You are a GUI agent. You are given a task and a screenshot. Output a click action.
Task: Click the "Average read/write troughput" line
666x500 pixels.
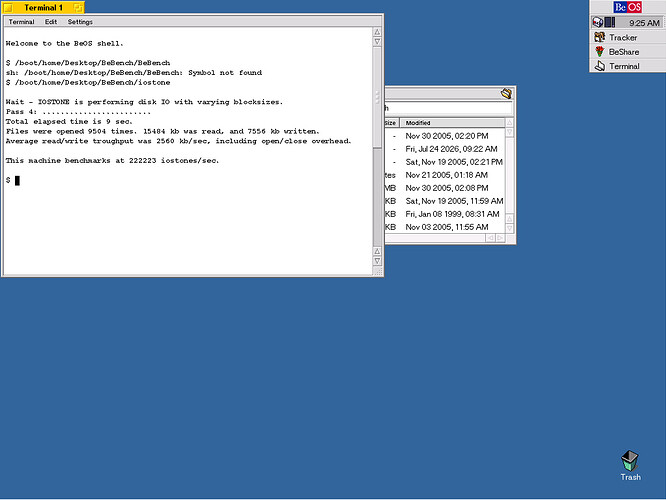click(x=178, y=141)
